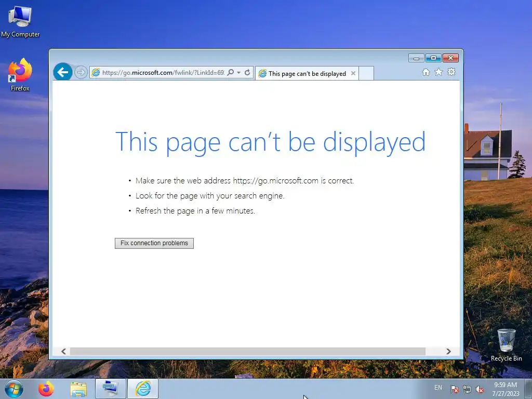Select the Firefox desktop shortcut
Viewport: 532px width, 399px height.
tap(20, 75)
